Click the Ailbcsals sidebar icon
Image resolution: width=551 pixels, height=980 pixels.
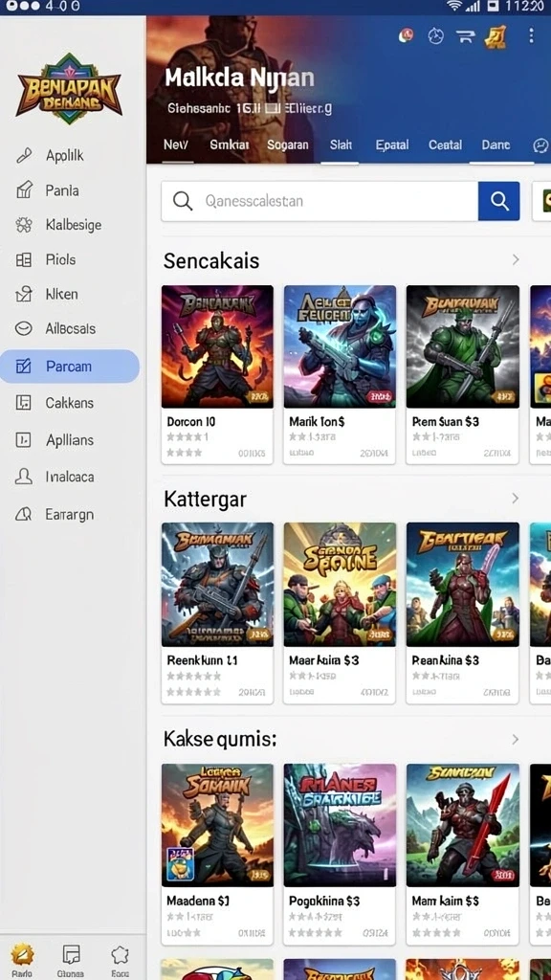click(24, 328)
